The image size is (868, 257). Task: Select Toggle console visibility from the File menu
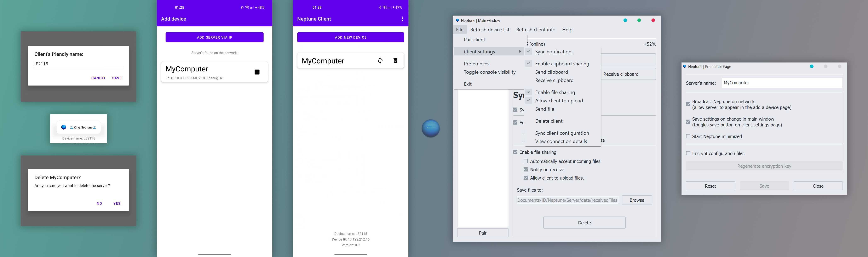pos(489,72)
